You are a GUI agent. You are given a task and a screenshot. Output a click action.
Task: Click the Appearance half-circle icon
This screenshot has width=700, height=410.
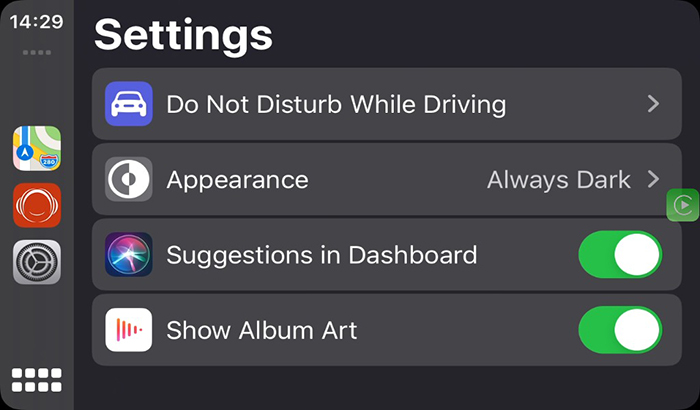pos(129,180)
